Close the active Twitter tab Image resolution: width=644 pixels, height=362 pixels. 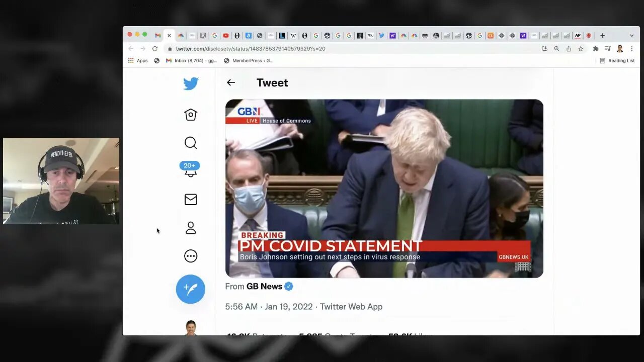[169, 36]
